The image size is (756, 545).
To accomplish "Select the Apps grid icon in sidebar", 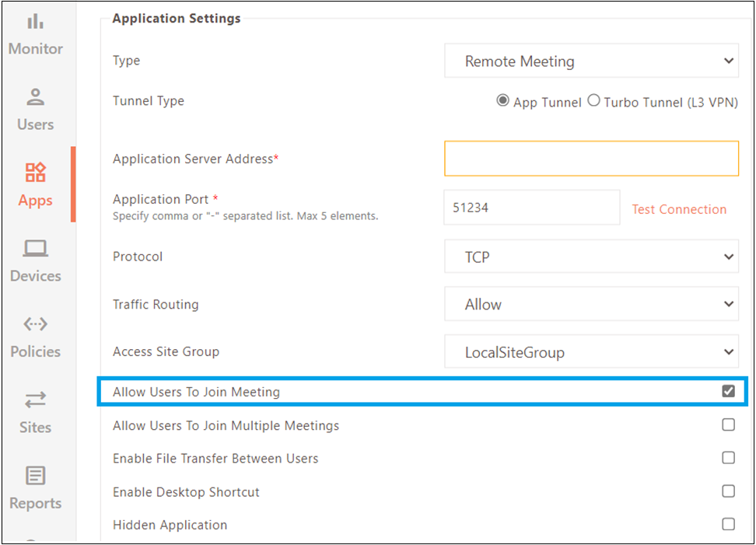I will point(35,173).
